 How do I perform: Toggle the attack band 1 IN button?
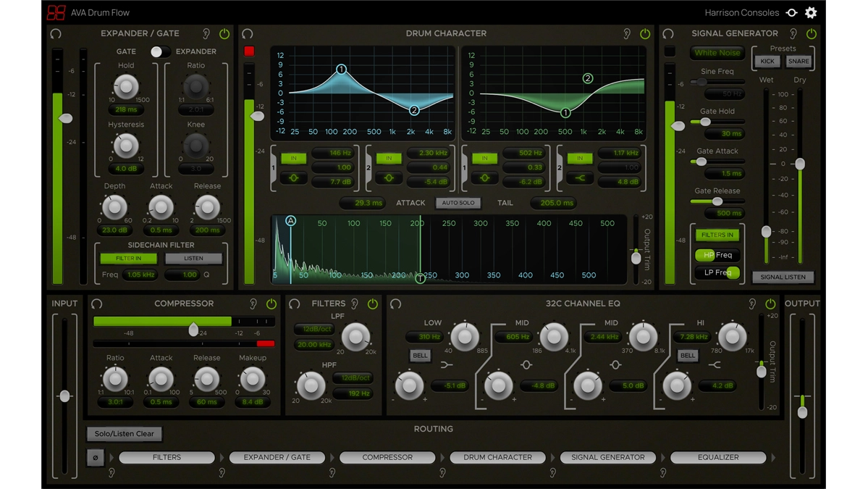click(294, 159)
